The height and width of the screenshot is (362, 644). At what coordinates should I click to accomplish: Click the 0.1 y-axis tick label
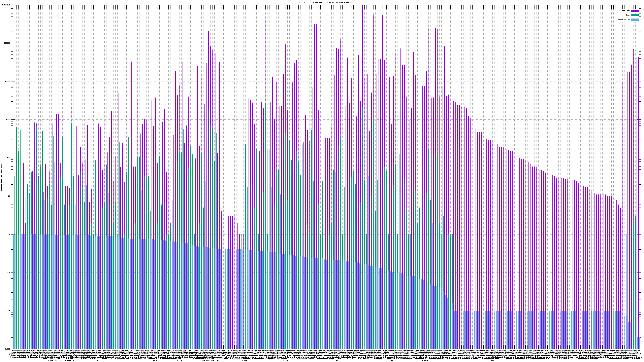pos(9,273)
